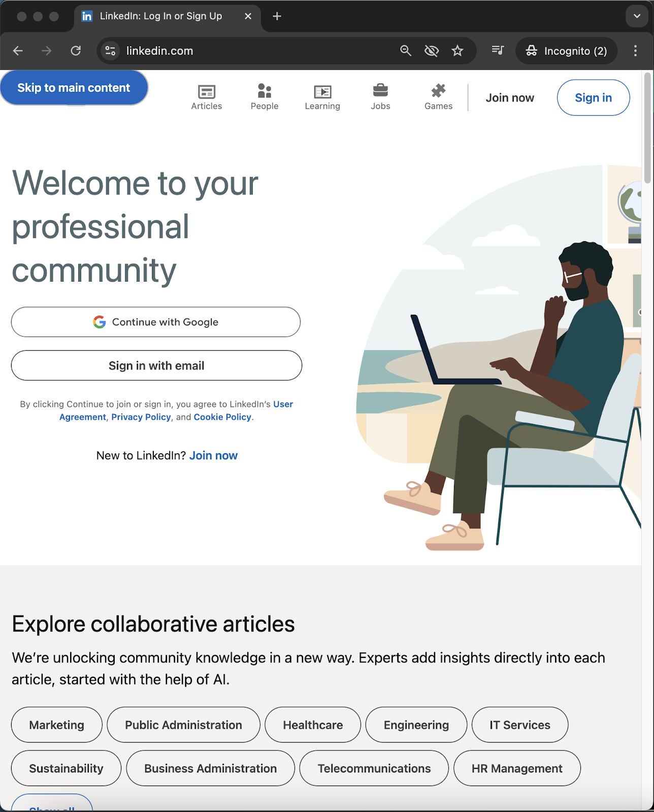Reload the LinkedIn page

point(76,51)
